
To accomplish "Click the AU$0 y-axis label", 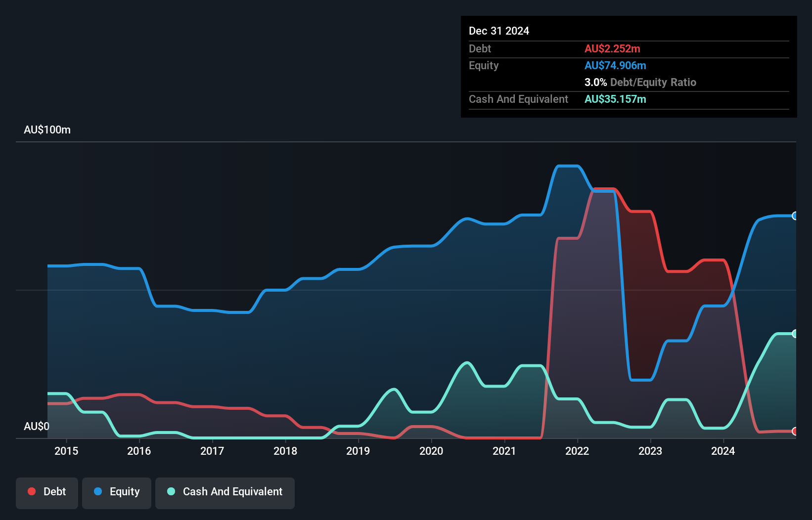I will point(37,426).
